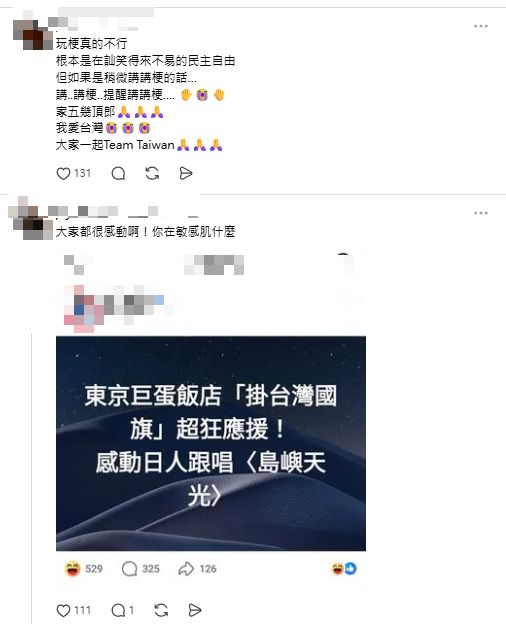Open second poster's profile avatar
The image size is (506, 624).
[31, 218]
